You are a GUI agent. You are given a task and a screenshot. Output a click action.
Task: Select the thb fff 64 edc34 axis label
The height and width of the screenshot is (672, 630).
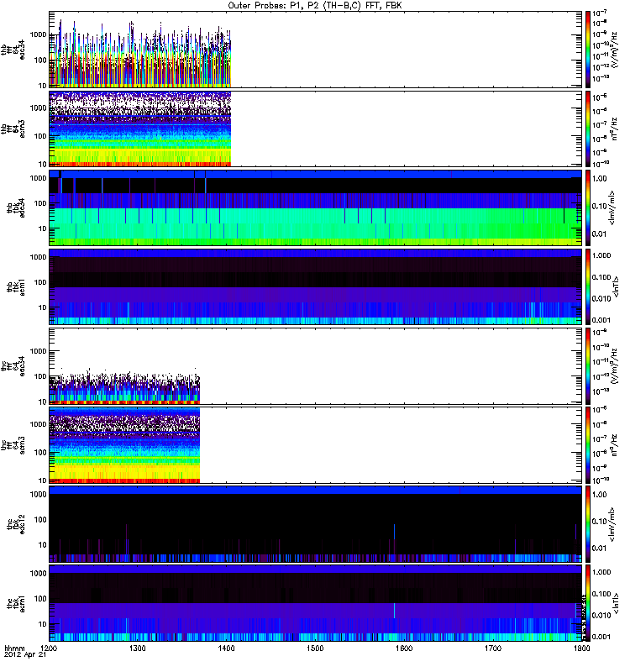coord(13,50)
